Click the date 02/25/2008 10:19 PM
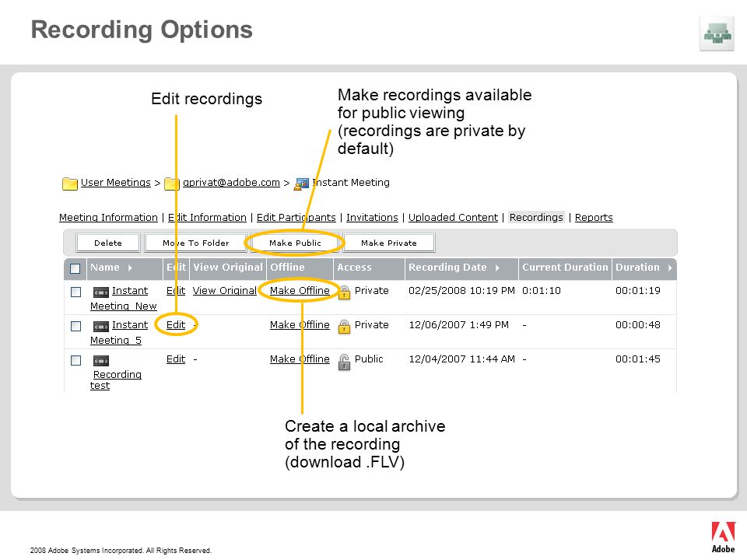Viewport: 747px width, 560px height. point(461,291)
